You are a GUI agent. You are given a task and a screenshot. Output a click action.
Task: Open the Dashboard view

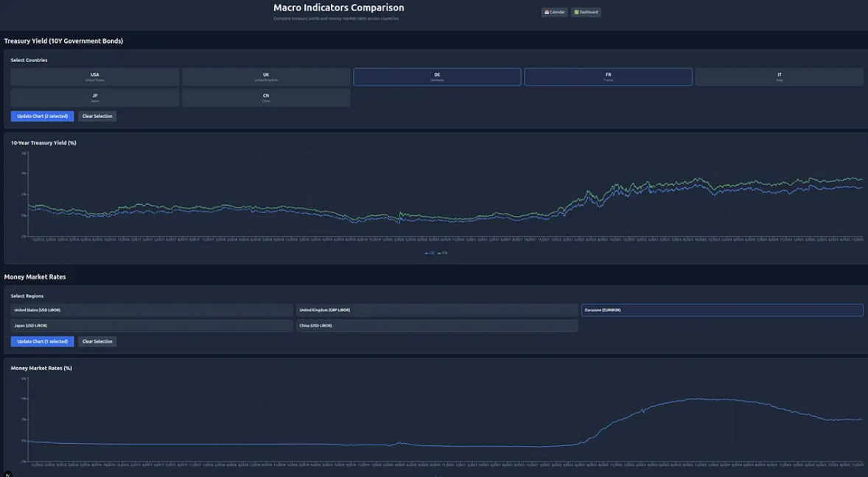[587, 12]
